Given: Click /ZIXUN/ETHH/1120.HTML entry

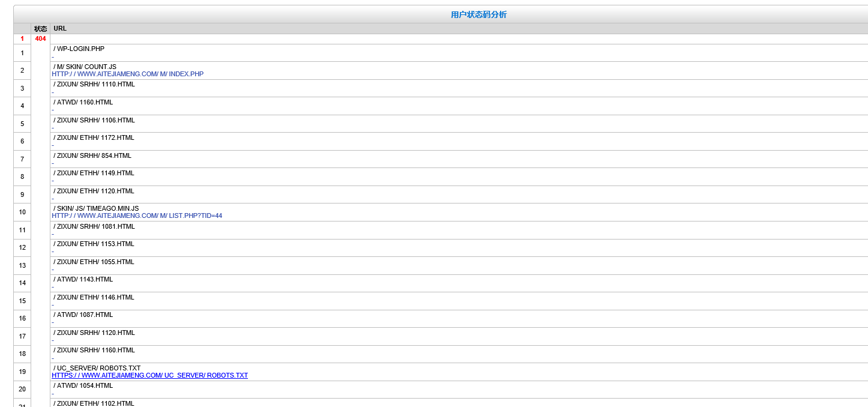Looking at the screenshot, I should click(x=94, y=191).
